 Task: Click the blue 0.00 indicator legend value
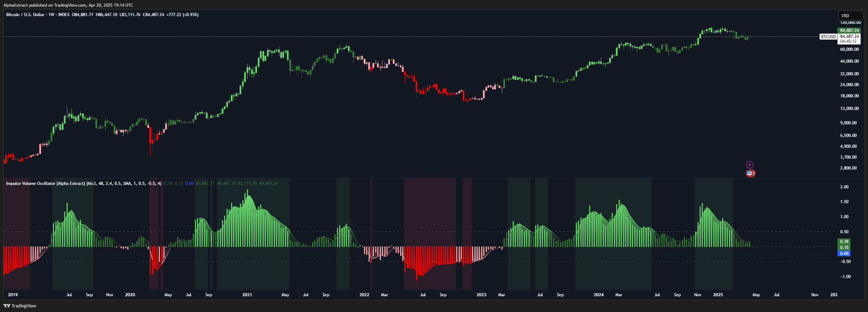click(x=189, y=183)
